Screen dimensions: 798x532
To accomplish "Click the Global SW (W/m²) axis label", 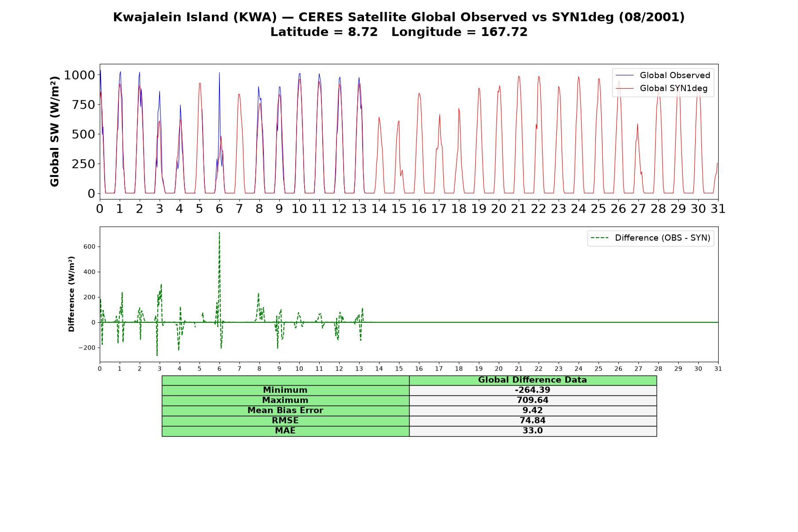I will click(x=55, y=132).
